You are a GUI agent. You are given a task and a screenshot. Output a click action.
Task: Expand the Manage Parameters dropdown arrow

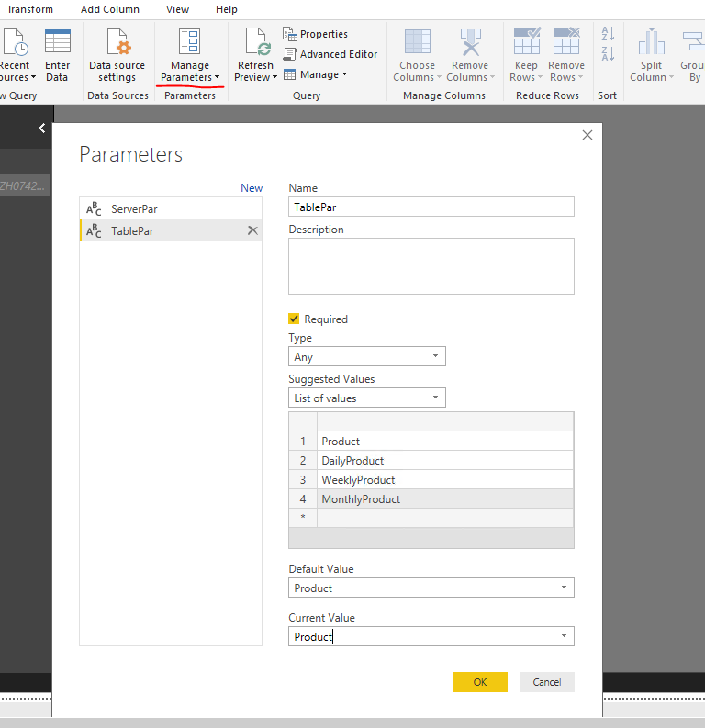pos(218,77)
